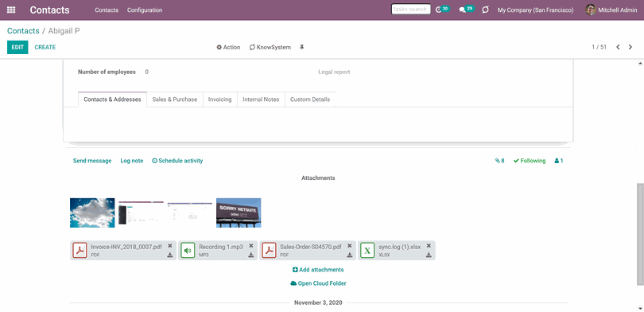The height and width of the screenshot is (312, 644).
Task: Delete Sales-Order-S04570.pdf attachment
Action: [350, 246]
